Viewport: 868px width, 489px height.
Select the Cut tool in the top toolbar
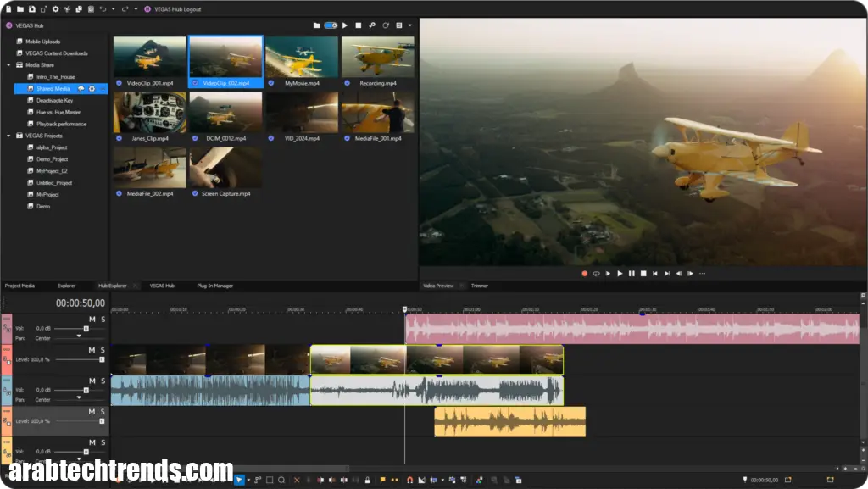point(67,8)
